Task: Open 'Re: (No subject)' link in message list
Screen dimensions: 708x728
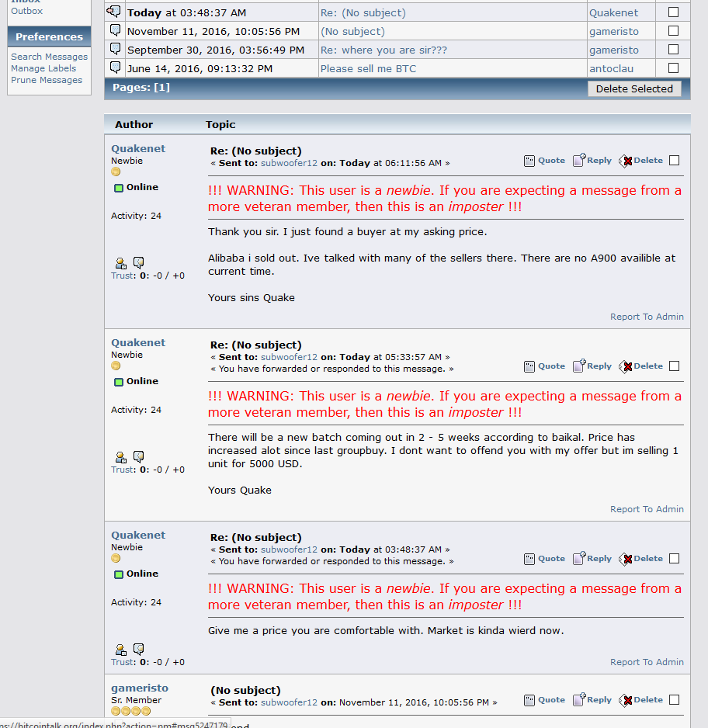Action: (363, 13)
